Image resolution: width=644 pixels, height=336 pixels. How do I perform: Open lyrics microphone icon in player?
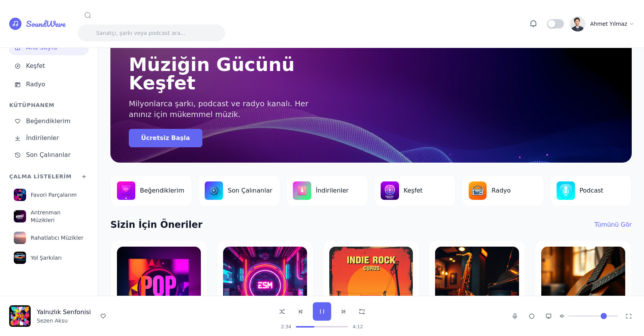click(515, 316)
